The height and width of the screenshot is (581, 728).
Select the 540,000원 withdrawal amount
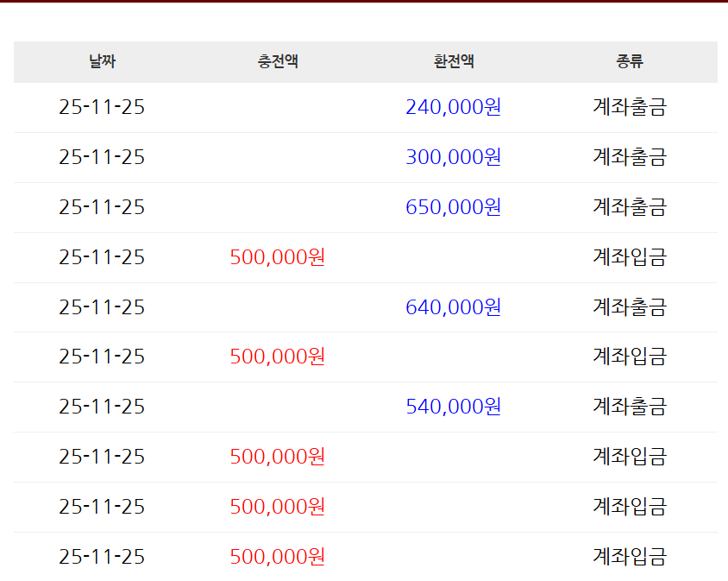[x=454, y=407]
